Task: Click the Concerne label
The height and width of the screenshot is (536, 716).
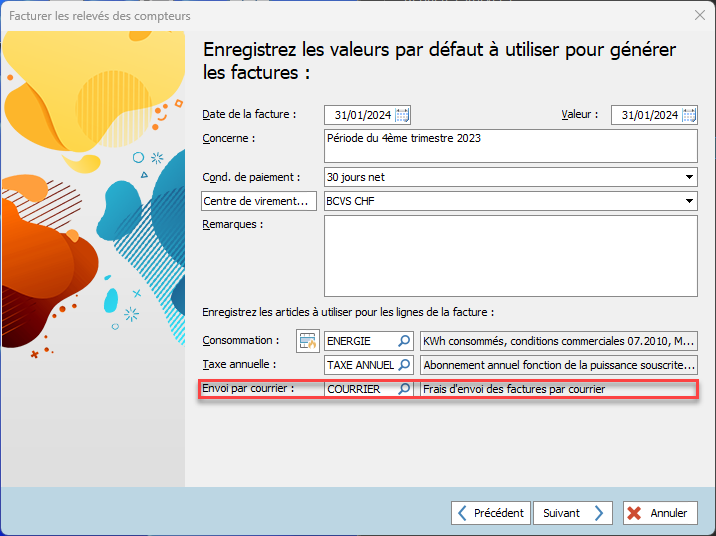Action: pyautogui.click(x=228, y=138)
